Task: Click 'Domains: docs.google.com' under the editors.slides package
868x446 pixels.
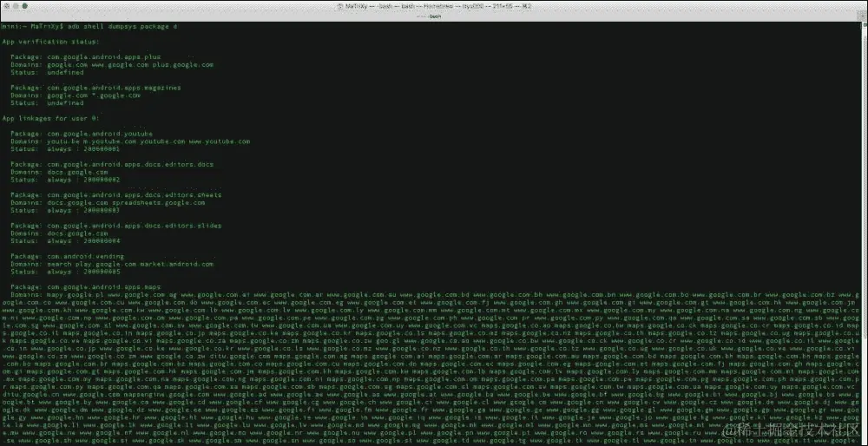Action: pos(60,233)
